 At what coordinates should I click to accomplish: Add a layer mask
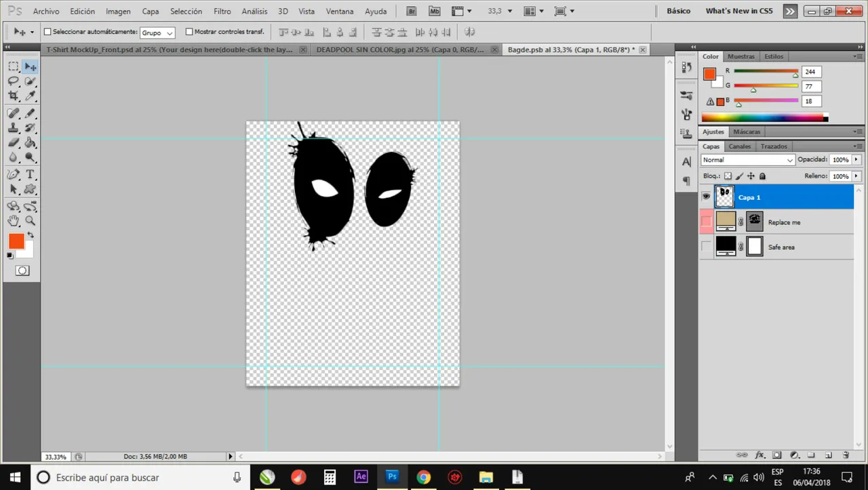777,455
